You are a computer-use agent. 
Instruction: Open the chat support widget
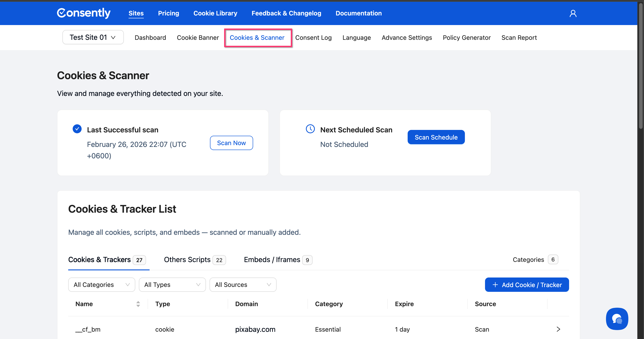(617, 319)
